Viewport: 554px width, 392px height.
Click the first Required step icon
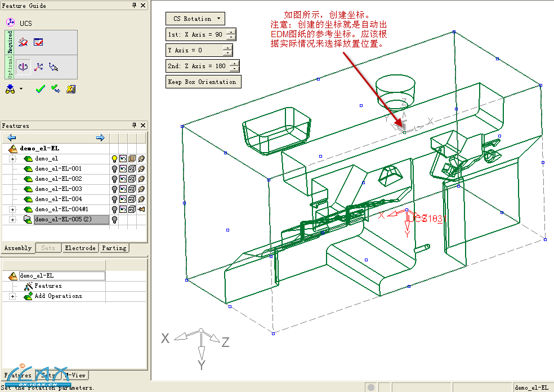coord(23,42)
